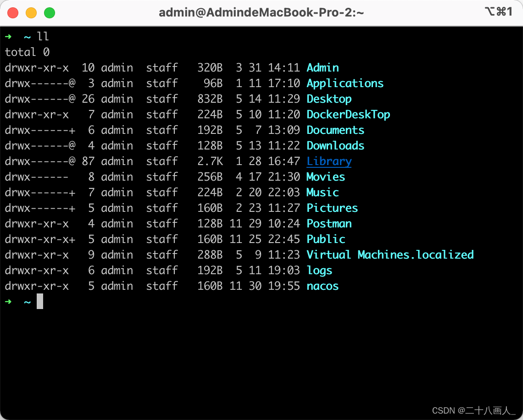Screen dimensions: 523x420
Task: Click the 288B size in Virtual Machines row
Action: click(x=210, y=254)
